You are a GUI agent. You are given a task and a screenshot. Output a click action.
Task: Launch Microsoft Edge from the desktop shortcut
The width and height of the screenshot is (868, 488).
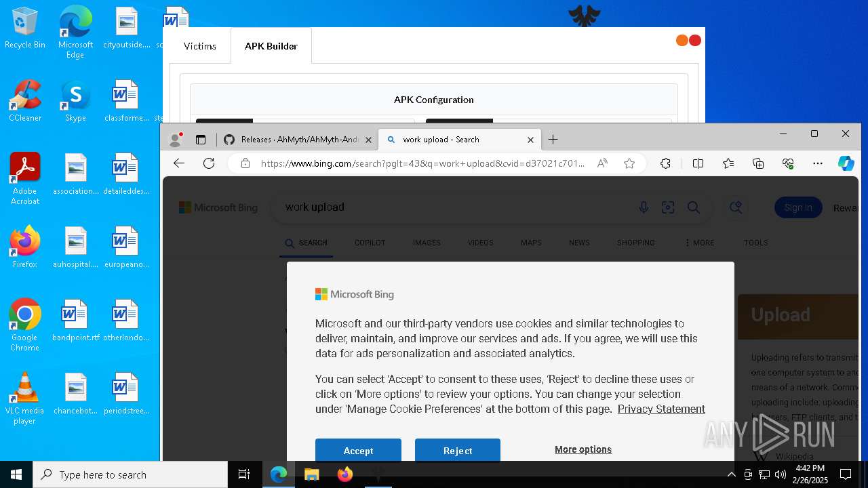[x=75, y=33]
